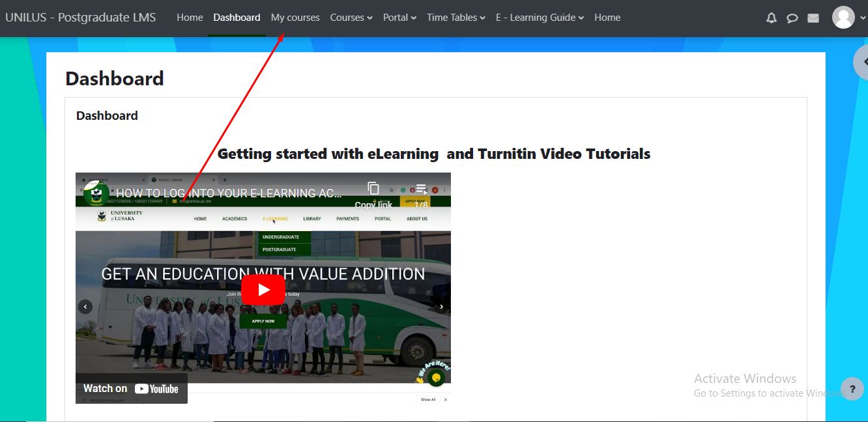Open the notifications bell icon
The image size is (868, 422).
click(x=771, y=18)
